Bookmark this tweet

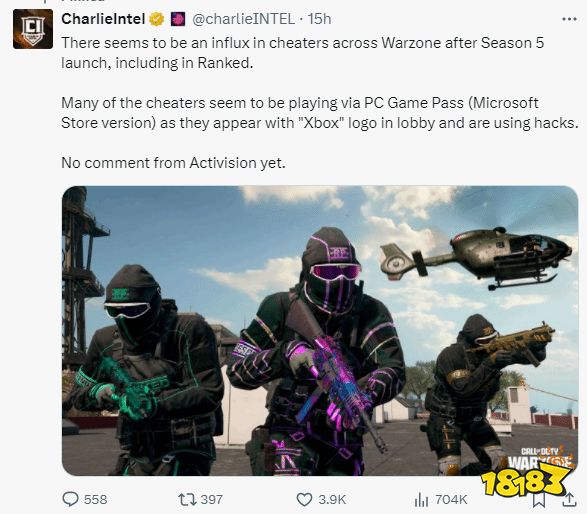538,501
